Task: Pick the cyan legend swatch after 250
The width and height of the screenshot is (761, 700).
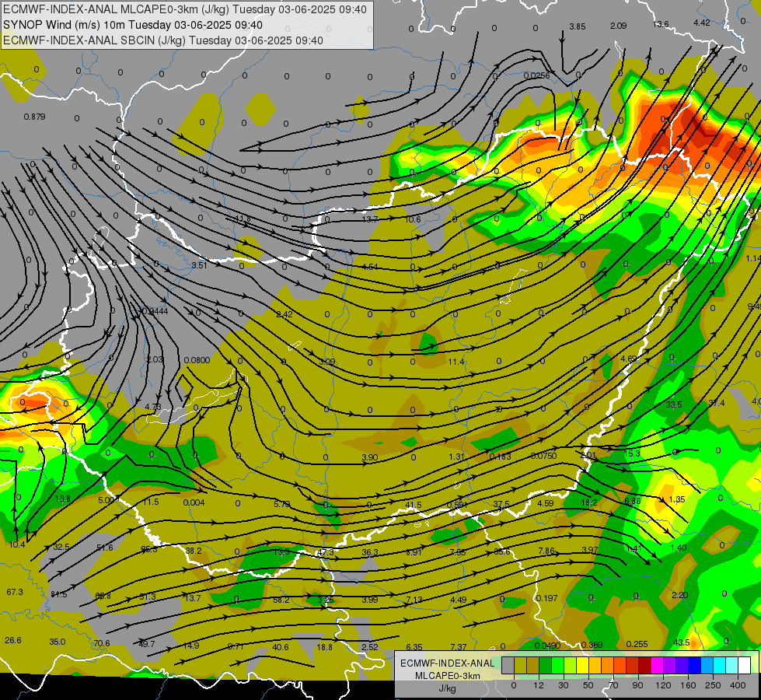Action: click(719, 665)
